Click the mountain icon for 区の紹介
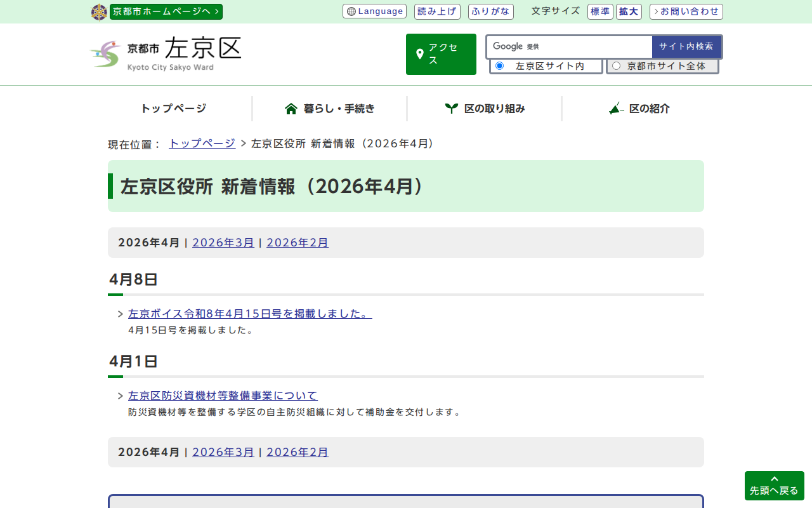This screenshot has height=508, width=812. pyautogui.click(x=616, y=109)
